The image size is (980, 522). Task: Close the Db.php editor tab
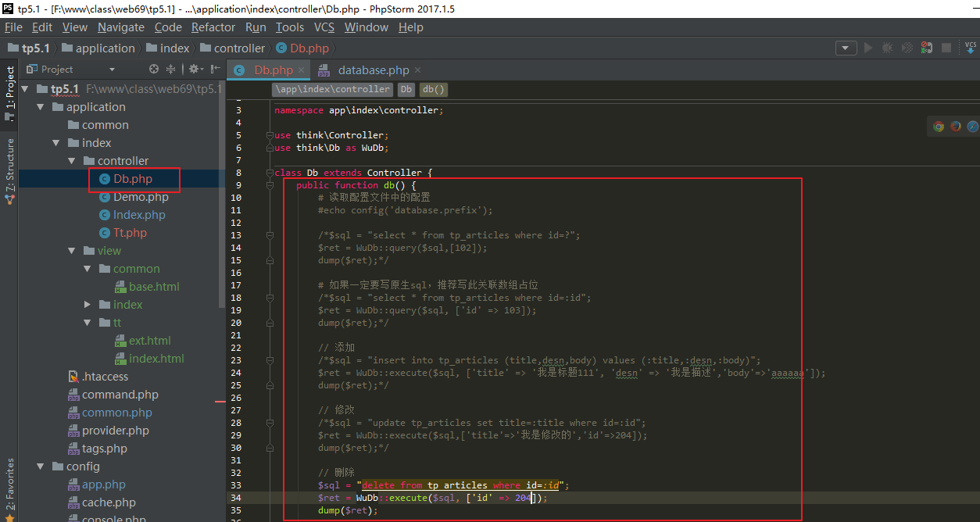click(x=302, y=70)
